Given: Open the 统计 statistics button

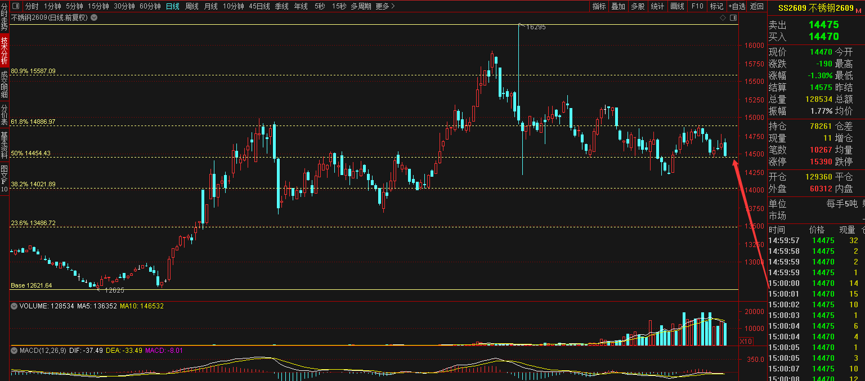Looking at the screenshot, I should 657,6.
